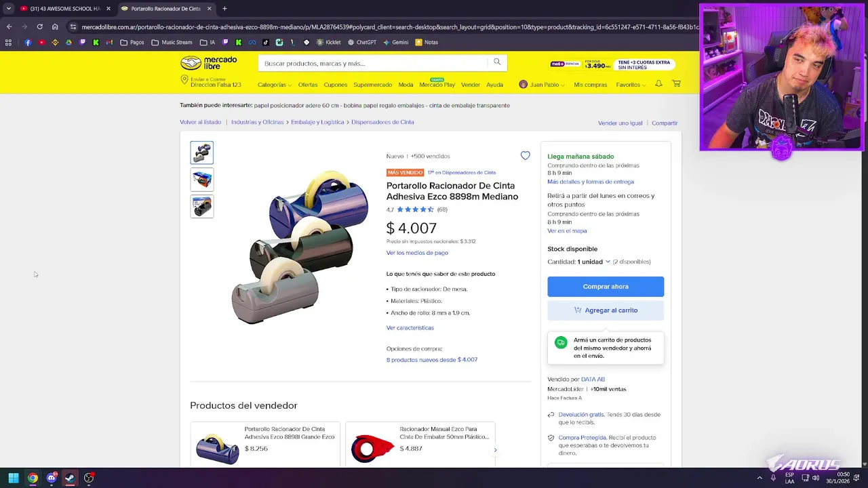This screenshot has height=488, width=868.
Task: Open the Gemini bookmark
Action: [x=395, y=42]
